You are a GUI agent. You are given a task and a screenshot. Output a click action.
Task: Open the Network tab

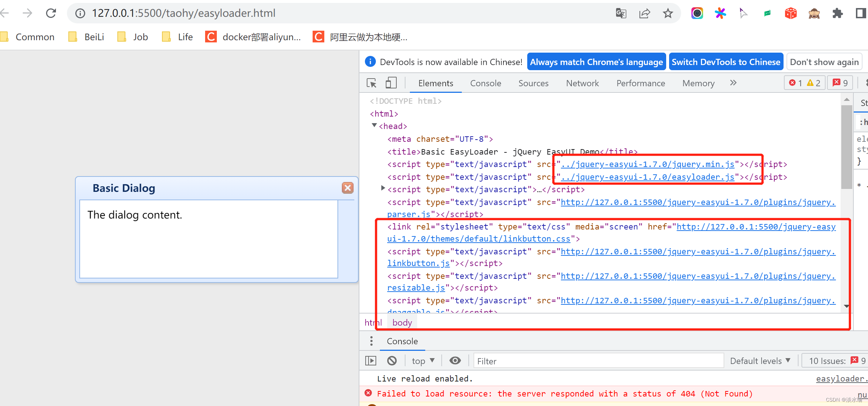pyautogui.click(x=582, y=83)
